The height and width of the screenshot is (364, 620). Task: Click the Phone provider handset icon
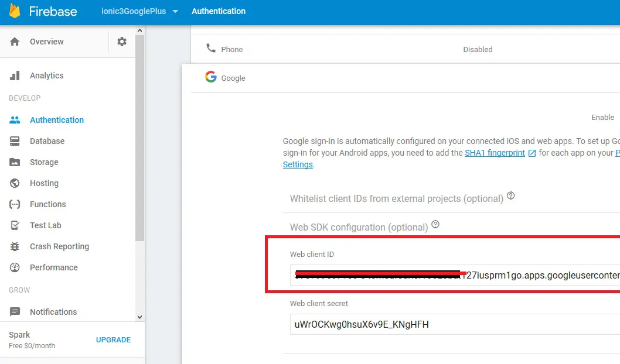211,48
